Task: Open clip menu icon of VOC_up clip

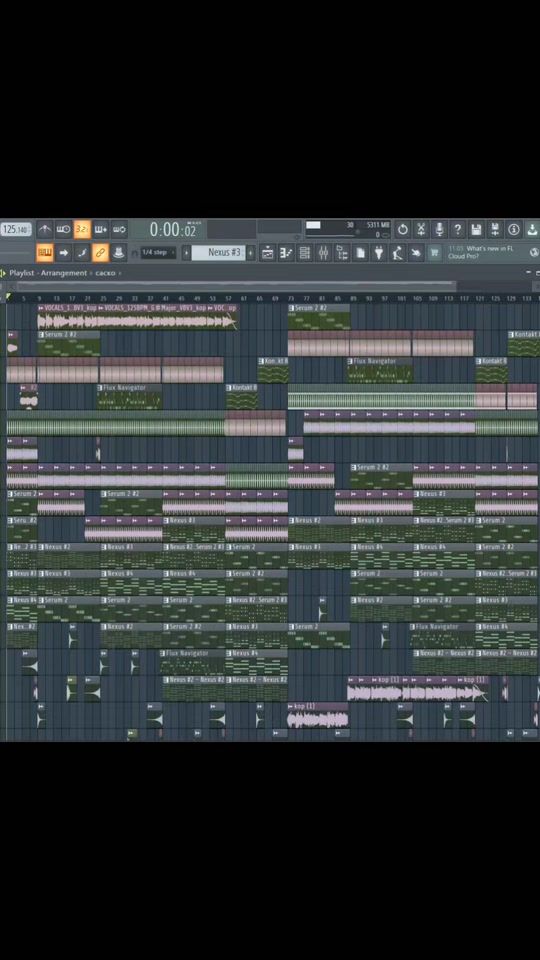Action: [211, 308]
